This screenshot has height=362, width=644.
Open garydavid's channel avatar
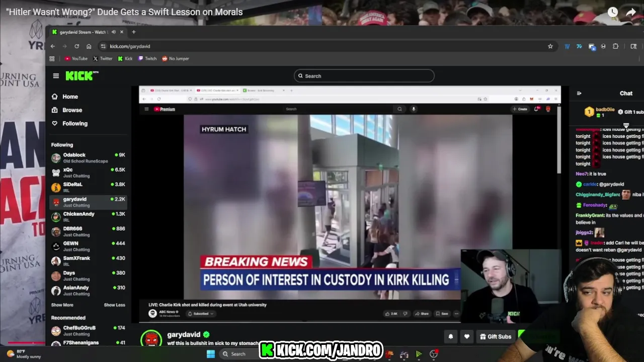click(x=151, y=339)
